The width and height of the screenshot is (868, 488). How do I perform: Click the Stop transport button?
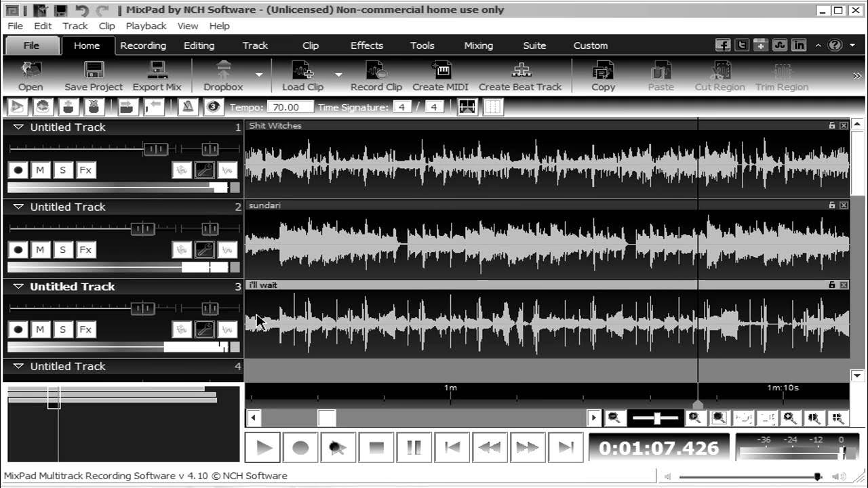pos(376,447)
